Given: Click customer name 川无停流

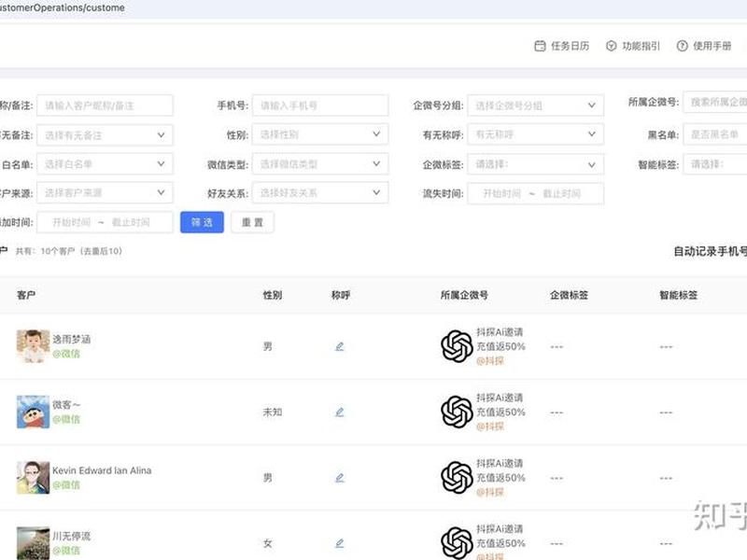Looking at the screenshot, I should point(72,536).
